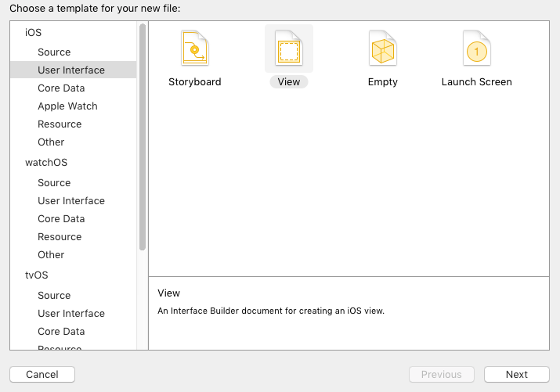The image size is (560, 392).
Task: Click the sidebar vertical scrollbar
Action: click(x=142, y=137)
